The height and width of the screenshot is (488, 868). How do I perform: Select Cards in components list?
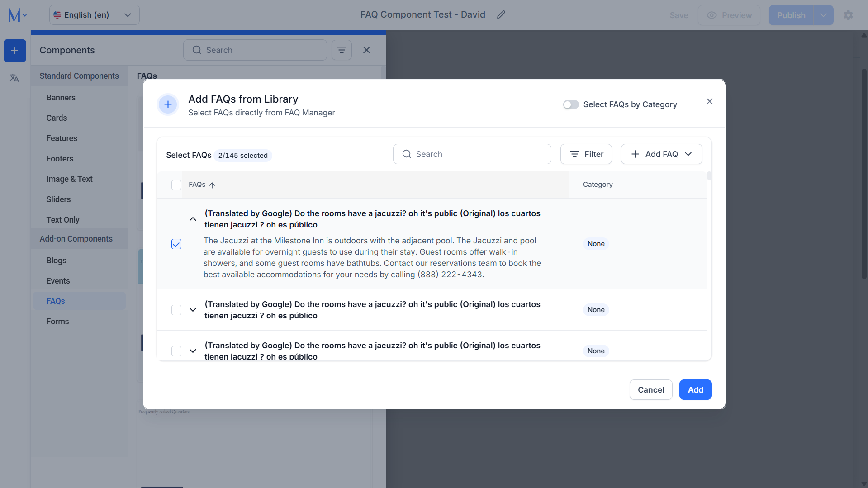point(57,118)
